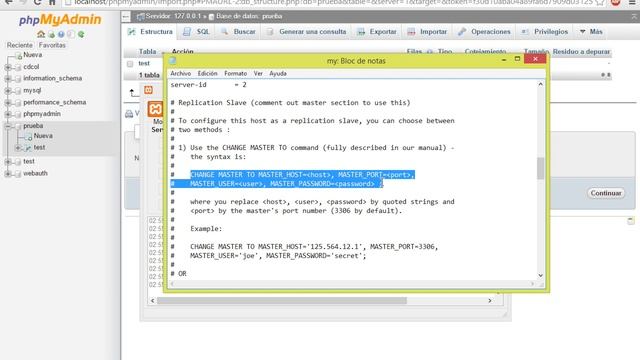
Task: Open the Privilegios tab
Action: point(545,32)
